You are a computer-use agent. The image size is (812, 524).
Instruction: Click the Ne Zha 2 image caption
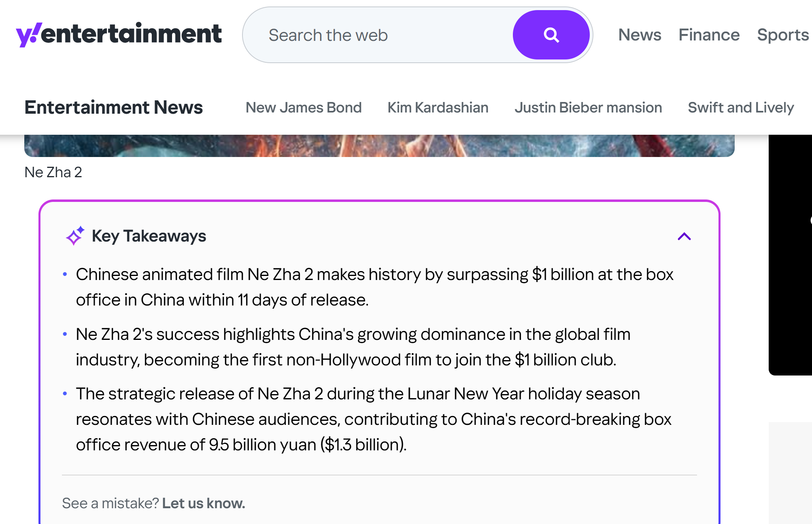[x=53, y=172]
